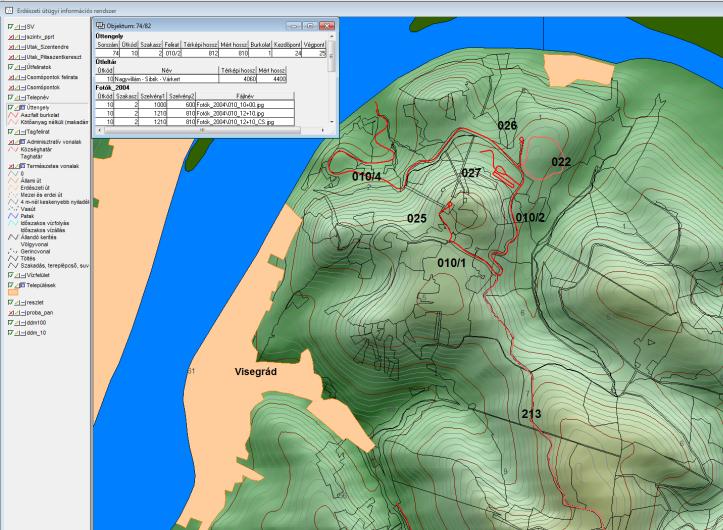Expand legend of Tagfelirat layer
The height and width of the screenshot is (530, 723).
coord(23,132)
